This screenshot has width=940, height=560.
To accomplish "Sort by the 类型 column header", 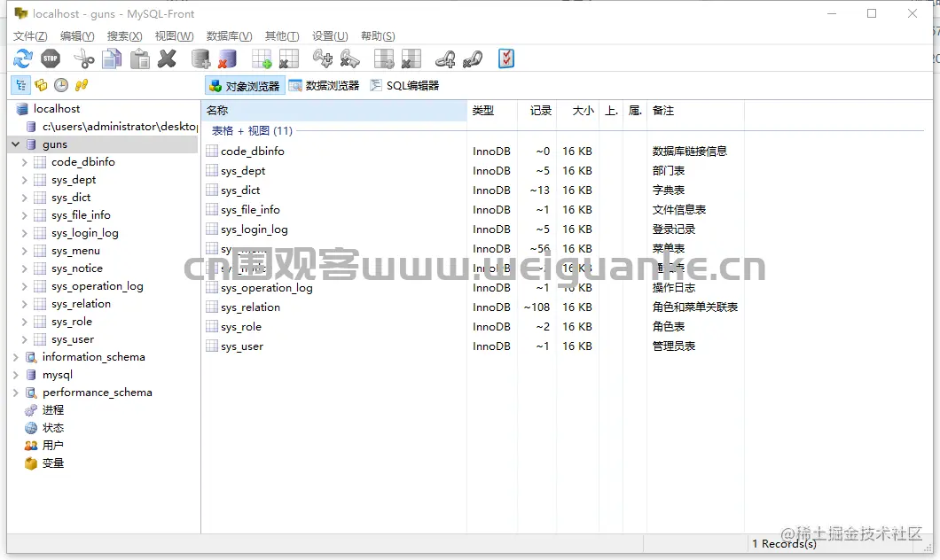I will pos(492,111).
